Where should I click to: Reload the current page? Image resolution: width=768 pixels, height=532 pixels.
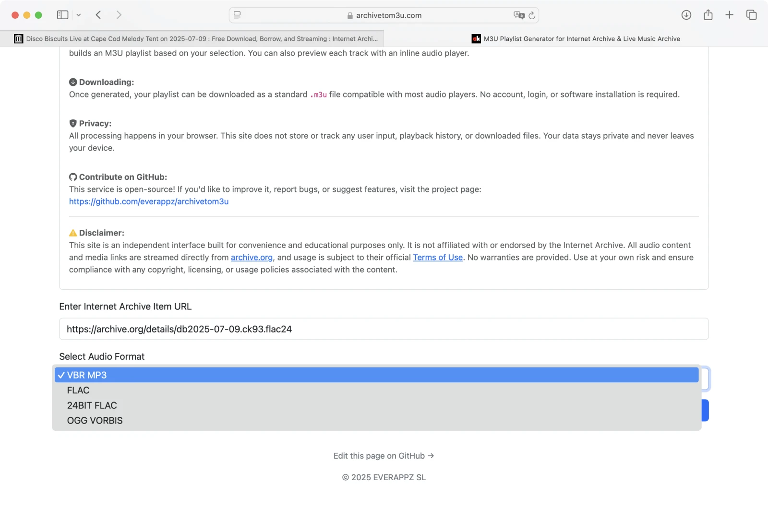pos(532,15)
